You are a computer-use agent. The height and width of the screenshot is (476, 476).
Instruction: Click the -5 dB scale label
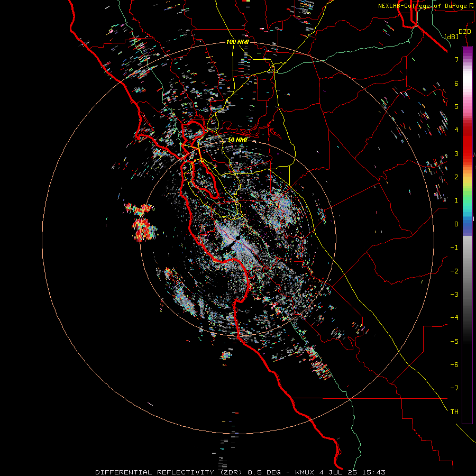tap(454, 342)
